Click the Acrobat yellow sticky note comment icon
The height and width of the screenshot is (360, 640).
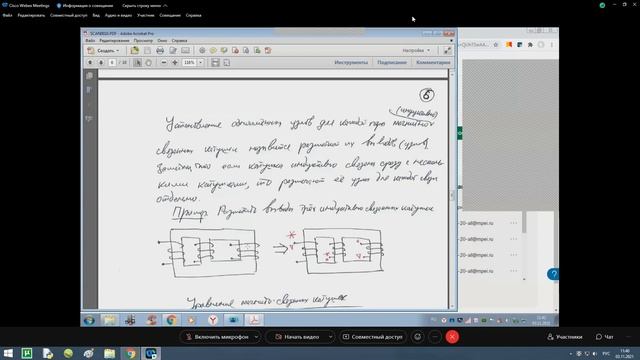[213, 51]
